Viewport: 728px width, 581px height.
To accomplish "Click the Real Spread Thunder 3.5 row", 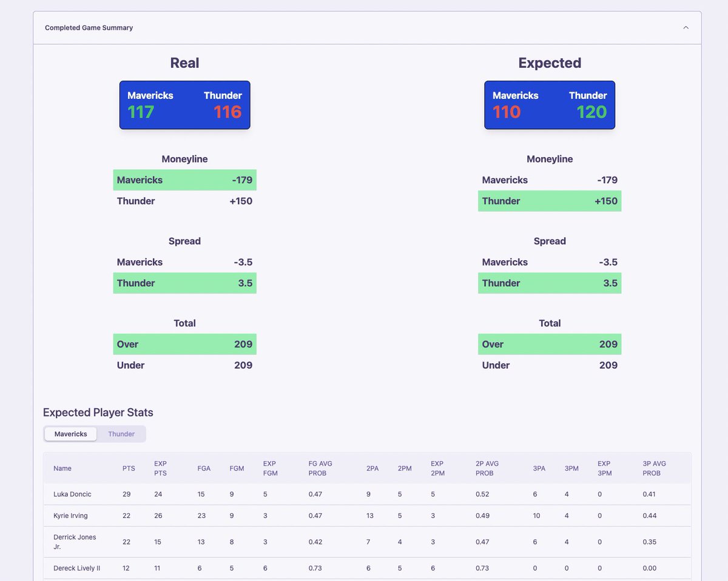I will click(x=184, y=283).
